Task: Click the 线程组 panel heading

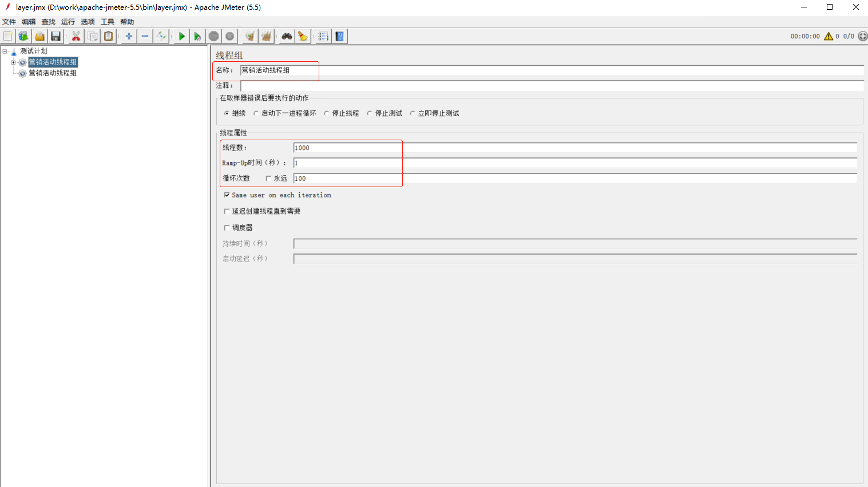Action: (229, 55)
